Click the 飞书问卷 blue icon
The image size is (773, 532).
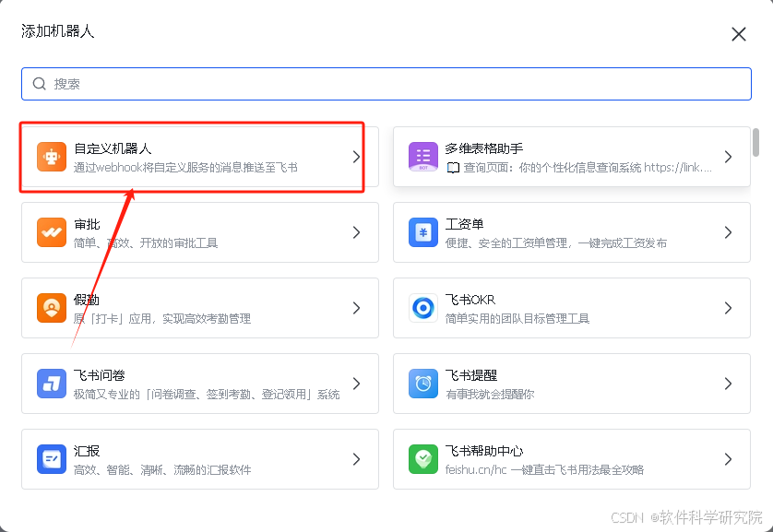52,384
